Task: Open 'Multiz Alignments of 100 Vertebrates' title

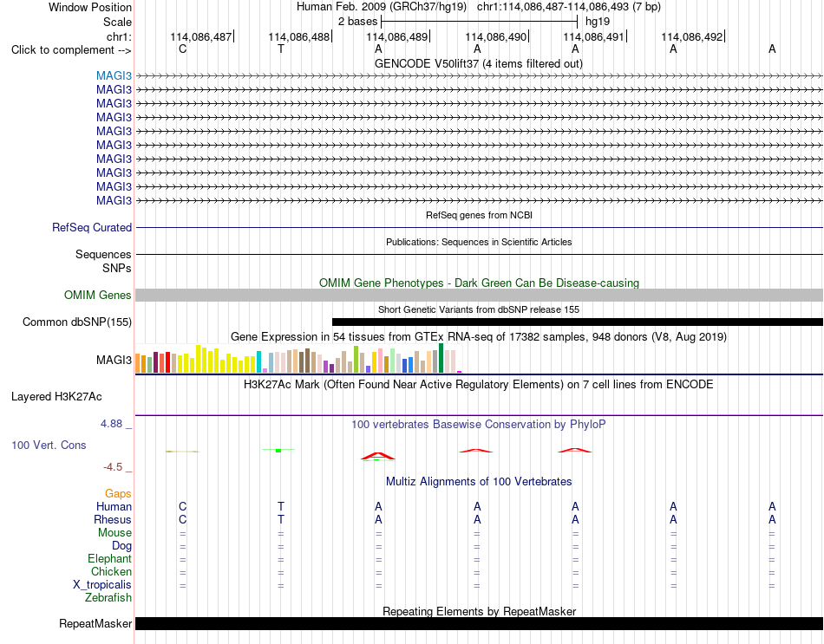Action: point(479,481)
